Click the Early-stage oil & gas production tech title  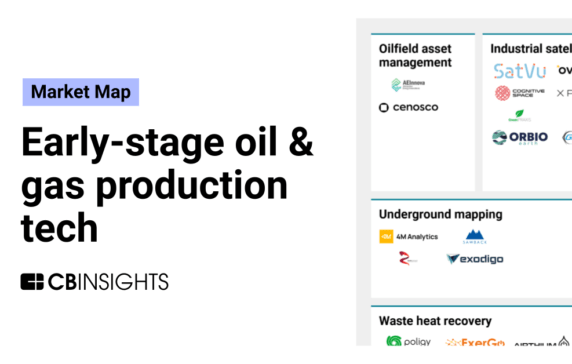pos(167,184)
